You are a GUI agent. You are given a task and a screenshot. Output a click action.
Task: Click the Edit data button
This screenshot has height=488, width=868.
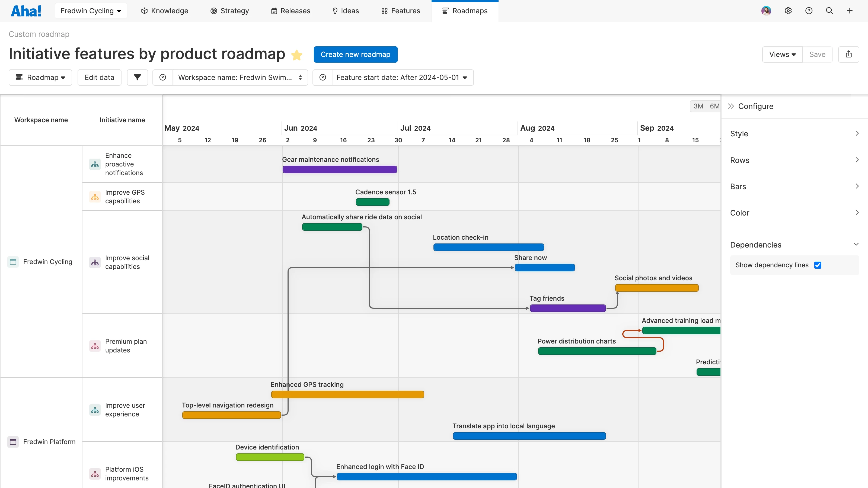pyautogui.click(x=99, y=78)
